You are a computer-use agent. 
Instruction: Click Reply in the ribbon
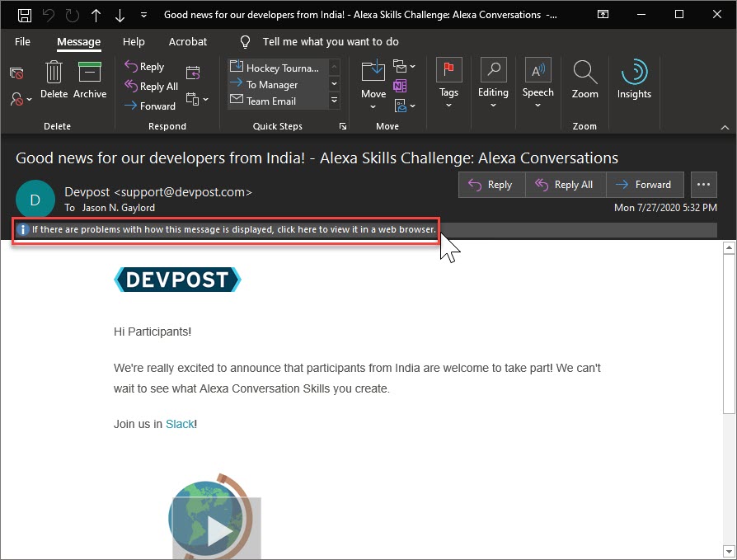click(144, 66)
